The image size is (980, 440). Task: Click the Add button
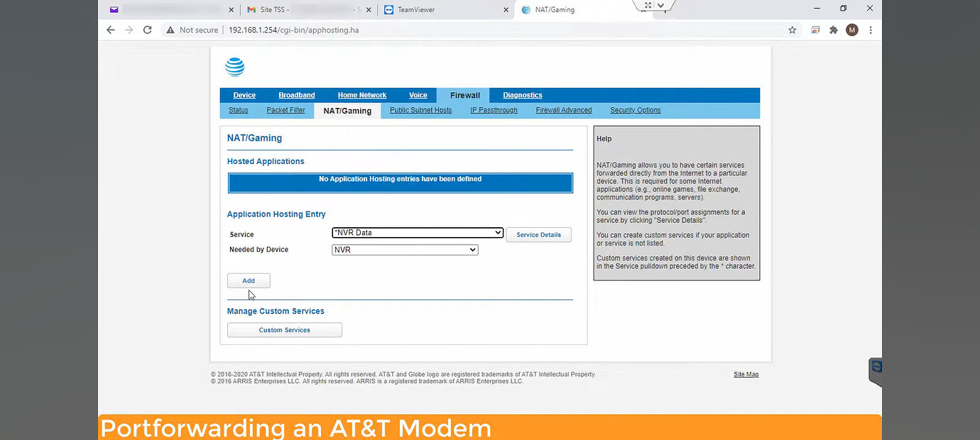248,280
